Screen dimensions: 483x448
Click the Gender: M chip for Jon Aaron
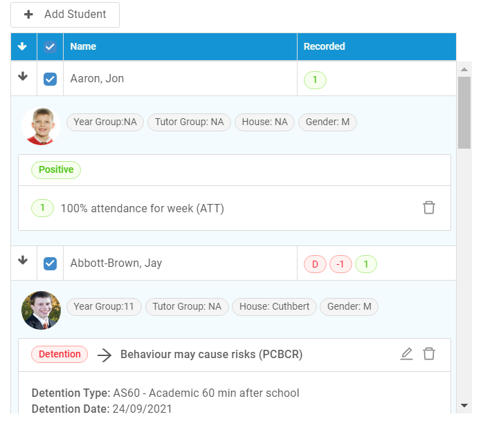pos(327,122)
